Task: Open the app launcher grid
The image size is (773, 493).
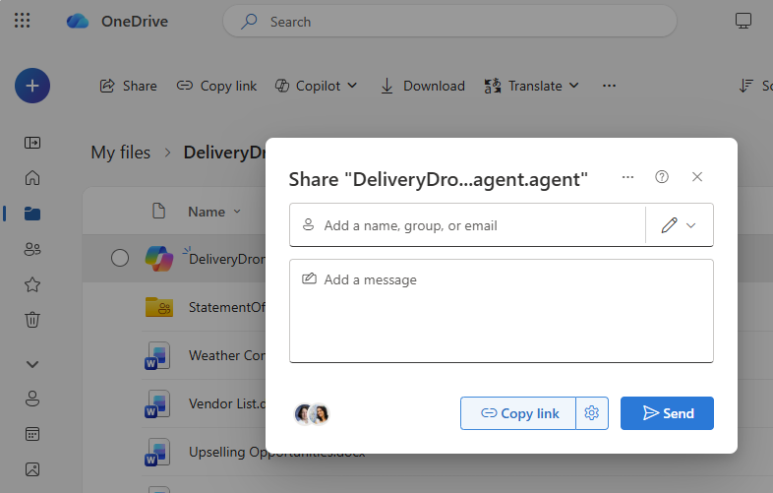Action: pos(22,21)
